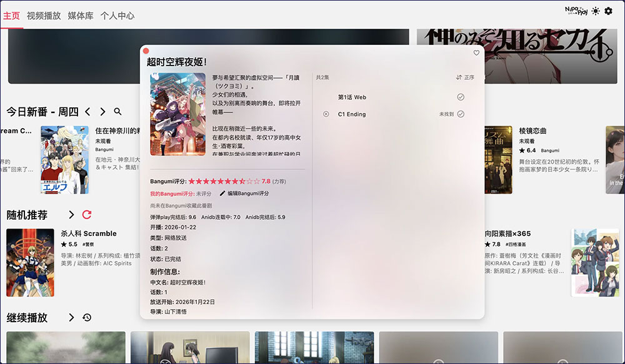625x364 pixels.
Task: Go to previous day in 今日新番
Action: pos(87,112)
